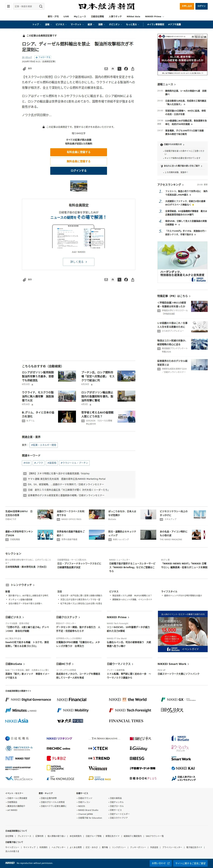Click the 有料会員に登録する button
This screenshot has height=868, width=213.
pyautogui.click(x=79, y=152)
